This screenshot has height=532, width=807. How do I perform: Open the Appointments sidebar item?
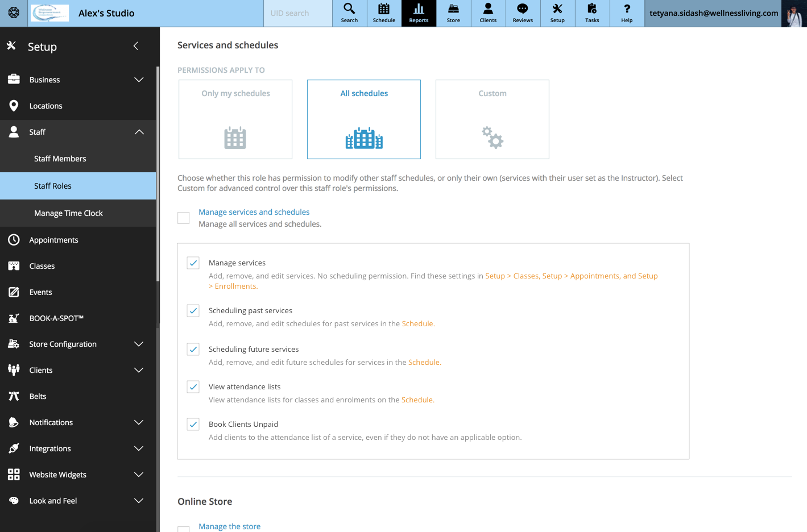78,240
